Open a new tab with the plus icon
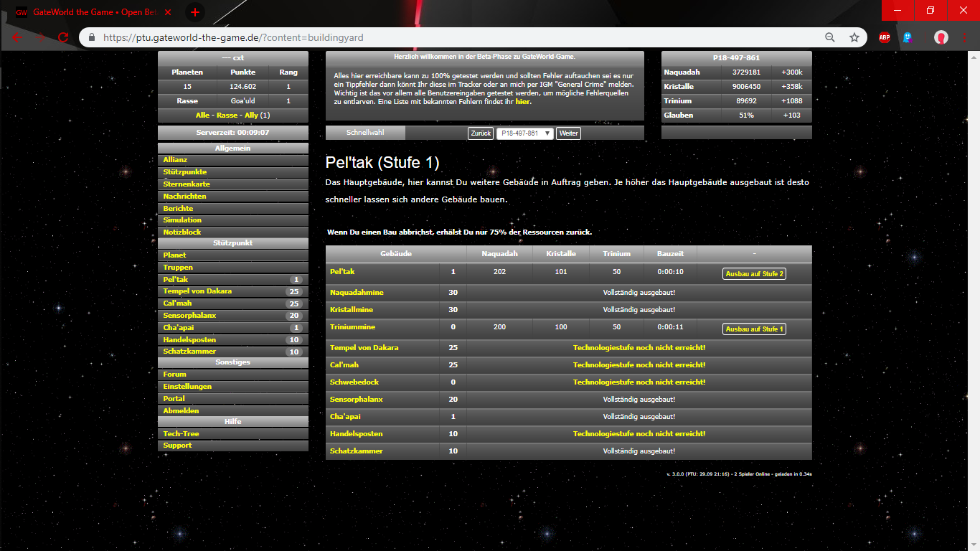The height and width of the screenshot is (551, 980). pyautogui.click(x=194, y=12)
